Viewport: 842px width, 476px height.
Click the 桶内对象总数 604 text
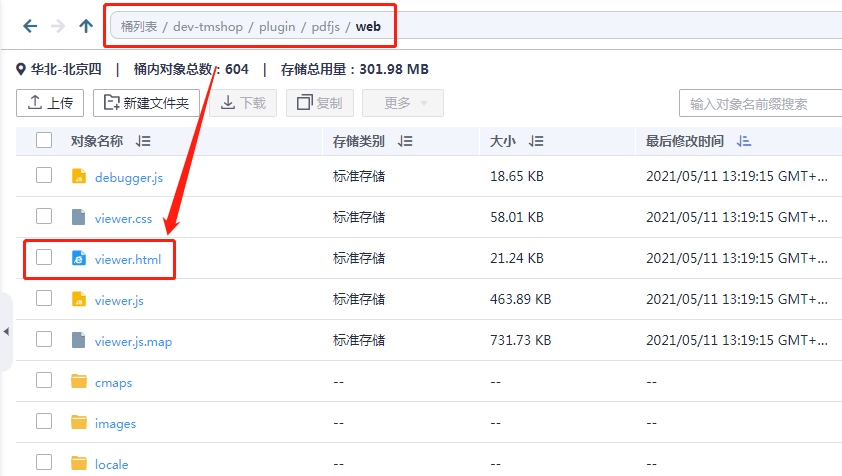pos(191,69)
